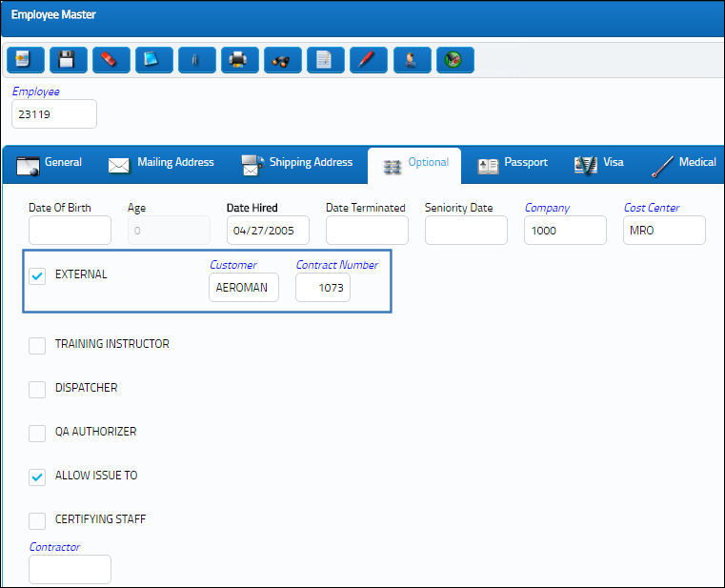
Task: Click the Employee Master window title
Action: coord(53,14)
